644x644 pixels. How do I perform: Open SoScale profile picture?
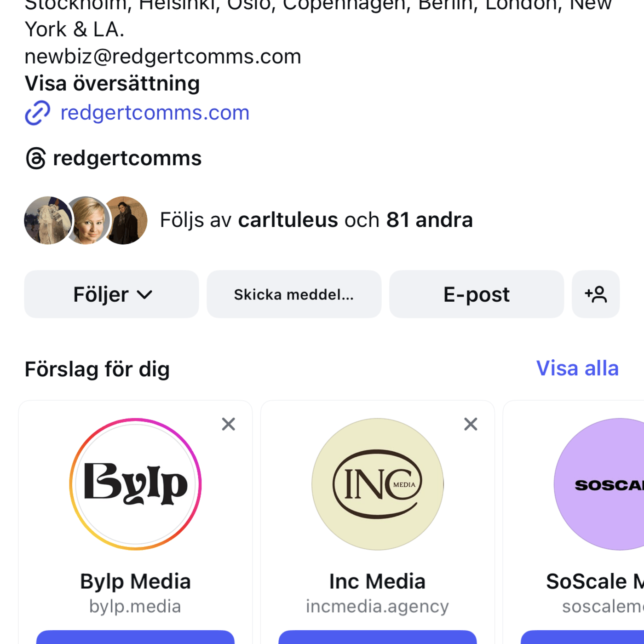click(607, 484)
